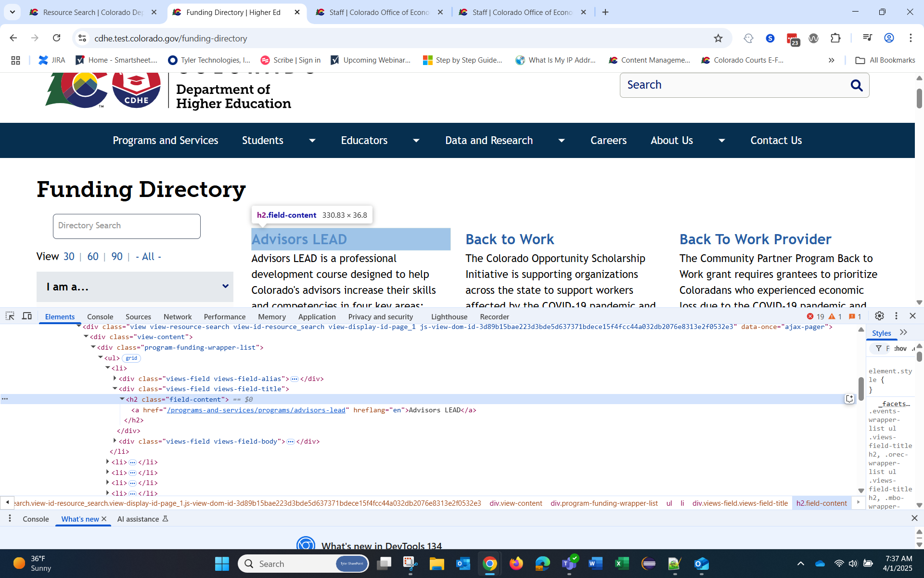924x578 pixels.
Task: Click the page vertical scrollbar thumb
Action: click(x=919, y=98)
